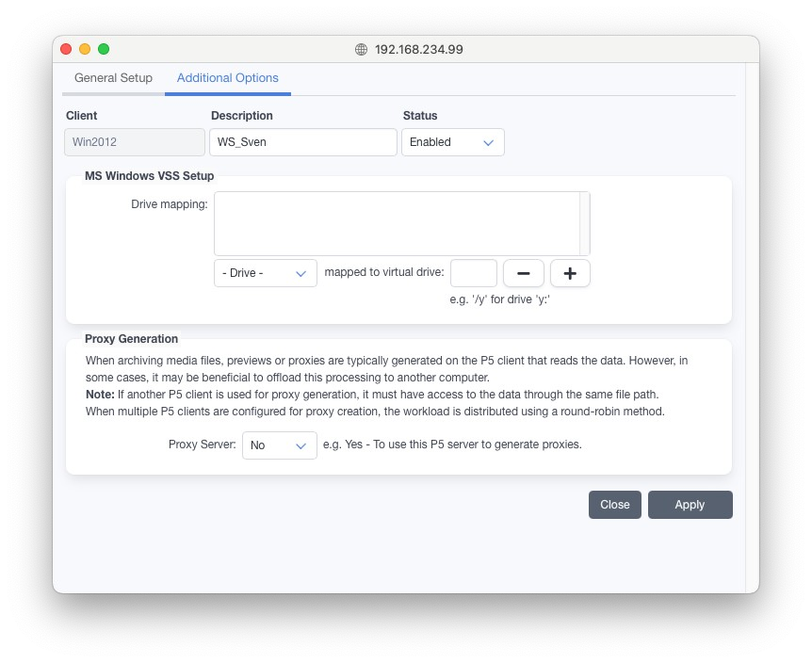Click the plus icon to add drive mapping
Viewport: 812px width, 663px height.
tap(570, 273)
